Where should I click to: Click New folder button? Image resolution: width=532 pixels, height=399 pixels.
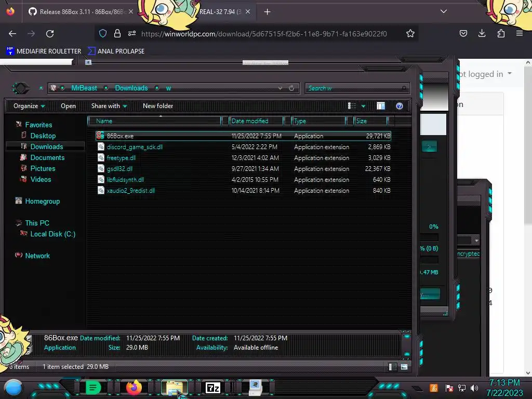point(158,106)
